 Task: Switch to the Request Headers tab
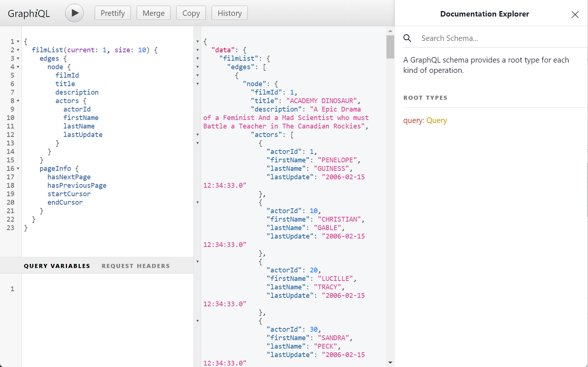pos(136,266)
